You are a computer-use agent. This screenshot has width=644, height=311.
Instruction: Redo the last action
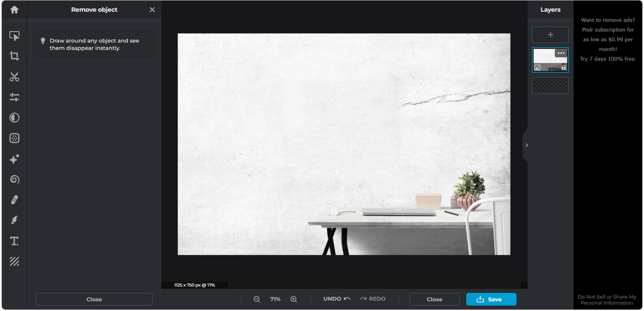click(x=373, y=299)
